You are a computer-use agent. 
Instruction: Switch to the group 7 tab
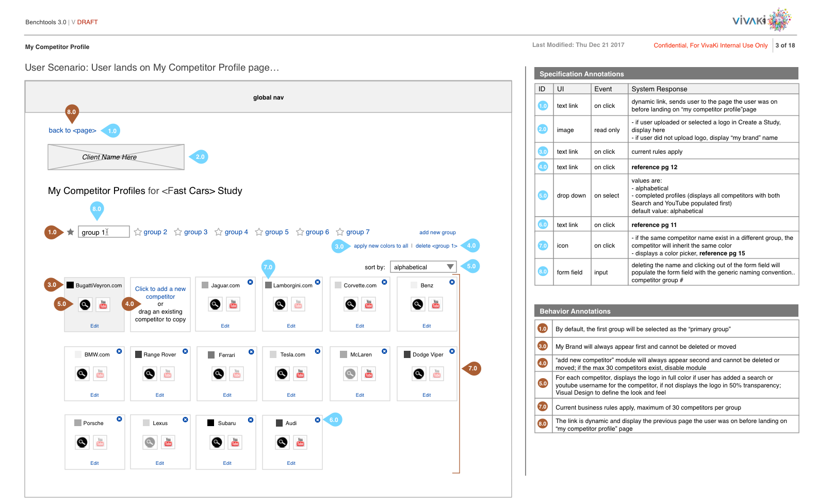[x=357, y=232]
